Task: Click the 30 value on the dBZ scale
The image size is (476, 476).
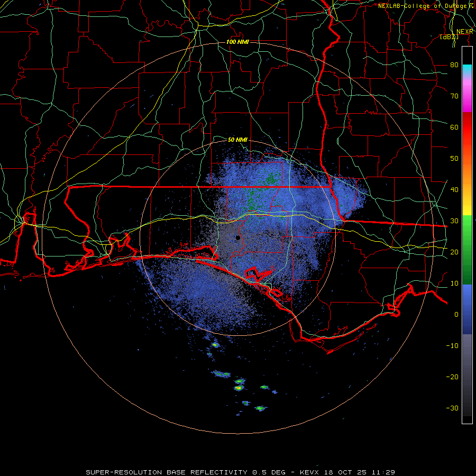Action: [454, 221]
